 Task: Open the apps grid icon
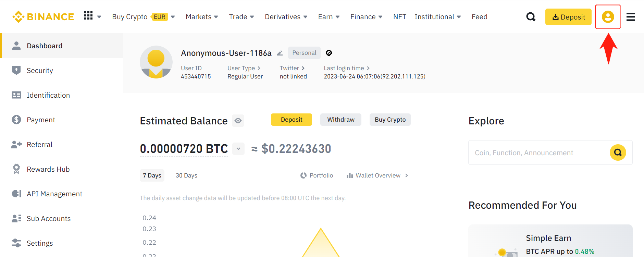click(88, 16)
